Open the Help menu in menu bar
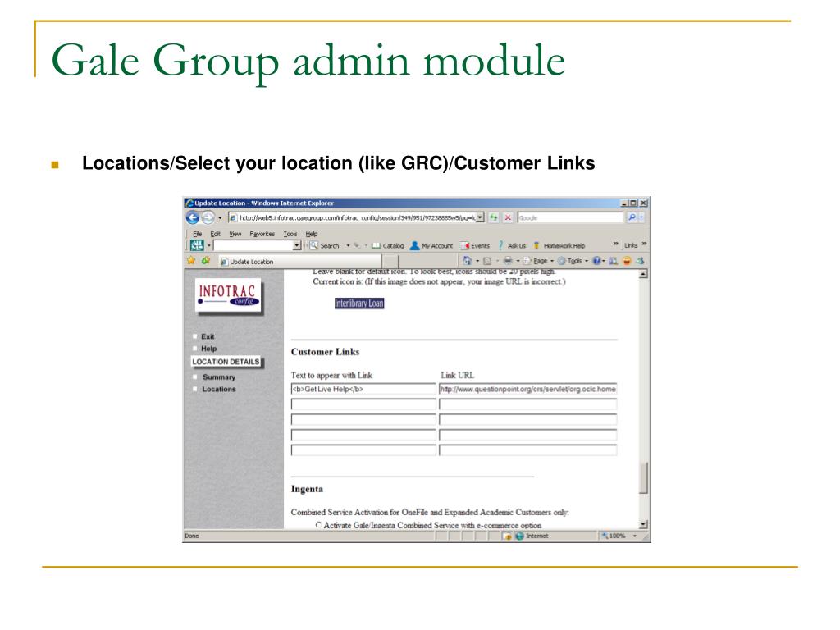 click(311, 234)
